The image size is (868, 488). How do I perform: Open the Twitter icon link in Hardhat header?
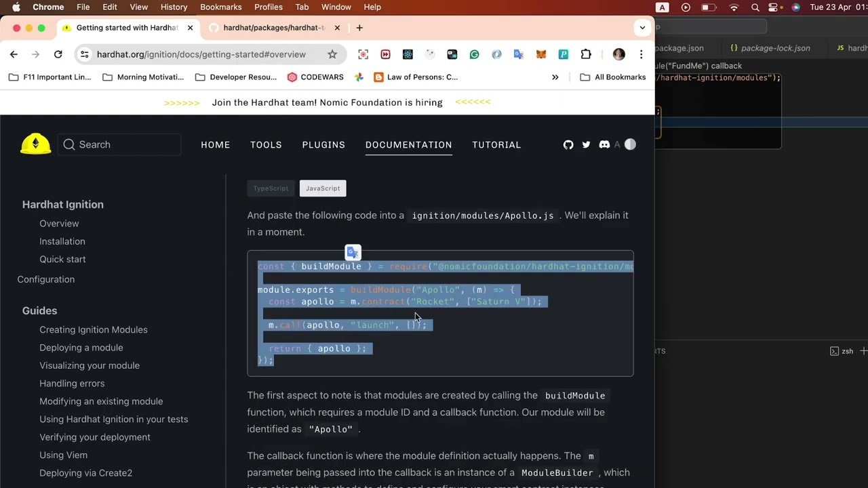coord(586,144)
